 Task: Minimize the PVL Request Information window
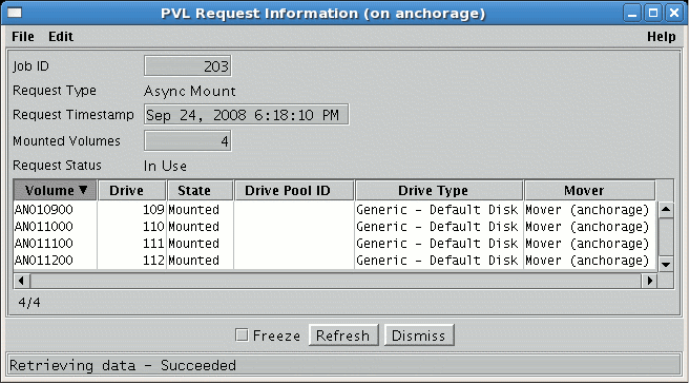tap(632, 13)
